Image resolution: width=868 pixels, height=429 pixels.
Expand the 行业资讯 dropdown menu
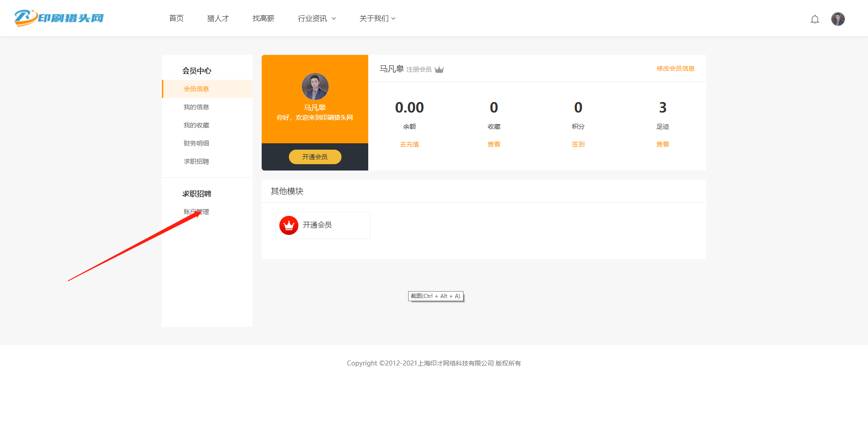coord(317,19)
